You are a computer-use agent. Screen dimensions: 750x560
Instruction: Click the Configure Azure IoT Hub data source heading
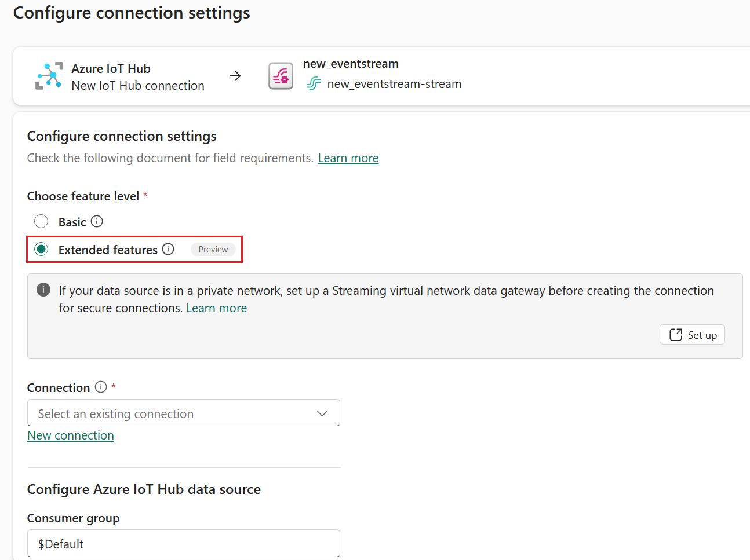(x=144, y=489)
